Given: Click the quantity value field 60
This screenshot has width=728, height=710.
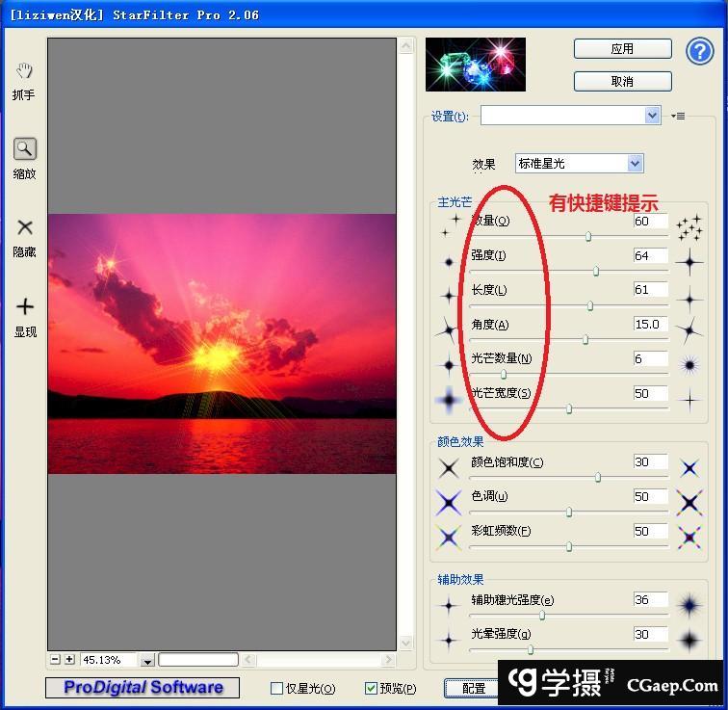Looking at the screenshot, I should pyautogui.click(x=650, y=221).
